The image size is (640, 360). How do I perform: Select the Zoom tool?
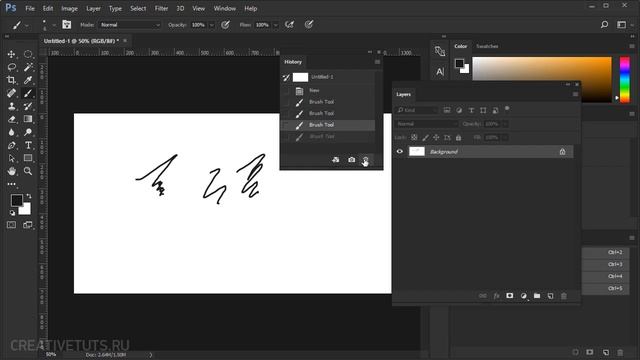[28, 171]
